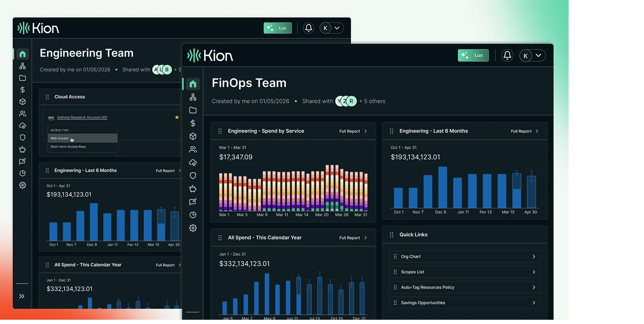Expand the sidebar with double chevron icon
Screen dimensions: 644x324
pos(22,296)
